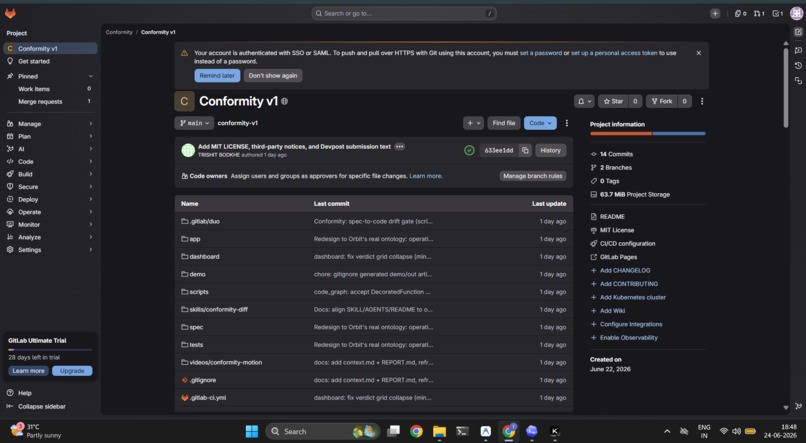806x443 pixels.
Task: Open Windows Start button
Action: pos(252,432)
